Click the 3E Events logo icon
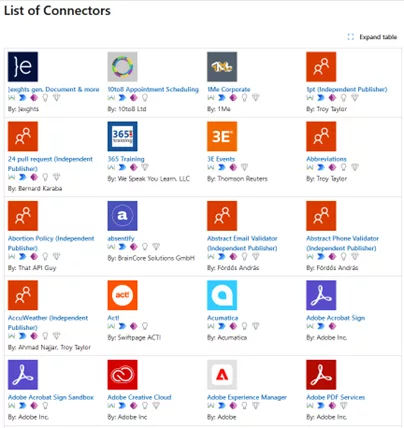This screenshot has height=428, width=404. (x=222, y=136)
